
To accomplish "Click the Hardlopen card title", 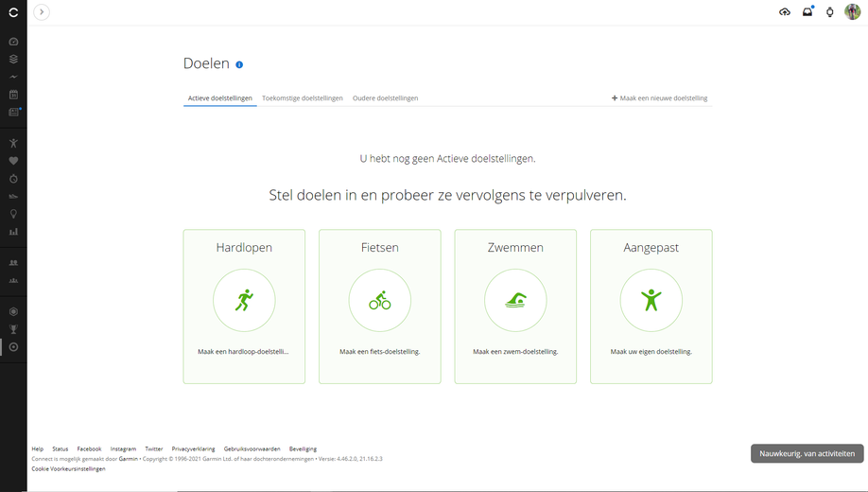I will tap(244, 248).
